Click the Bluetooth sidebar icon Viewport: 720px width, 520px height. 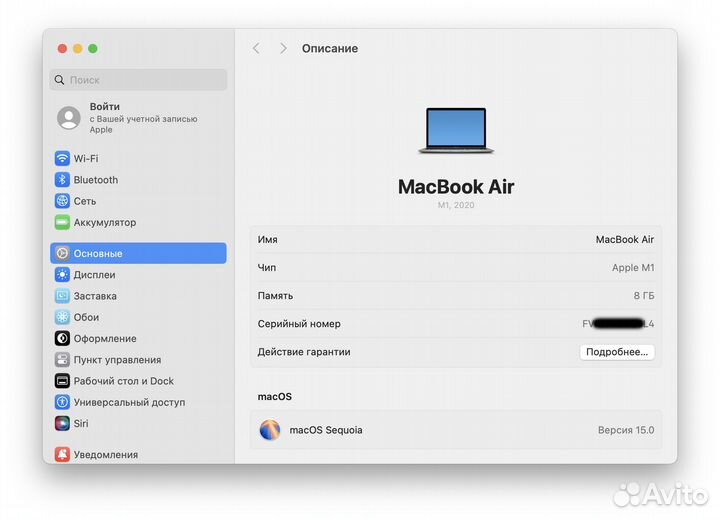[x=62, y=180]
